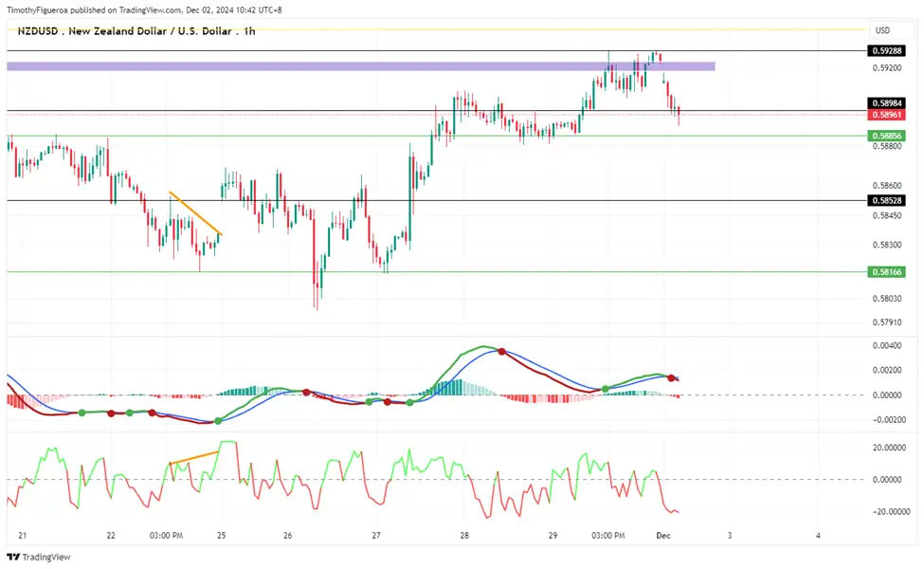Screen dimensions: 924x569
Task: Click the 0.58030 price axis value
Action: [887, 299]
